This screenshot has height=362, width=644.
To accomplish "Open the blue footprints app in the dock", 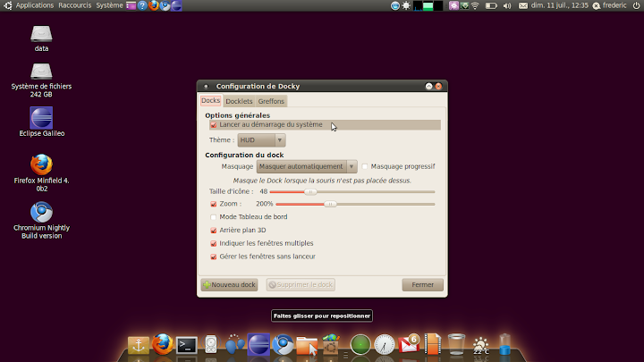I will [x=235, y=344].
